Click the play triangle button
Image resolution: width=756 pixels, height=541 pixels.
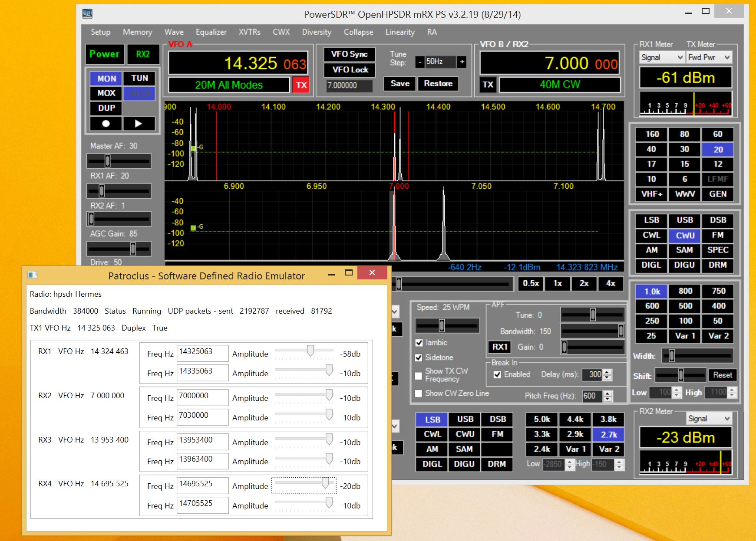point(139,124)
